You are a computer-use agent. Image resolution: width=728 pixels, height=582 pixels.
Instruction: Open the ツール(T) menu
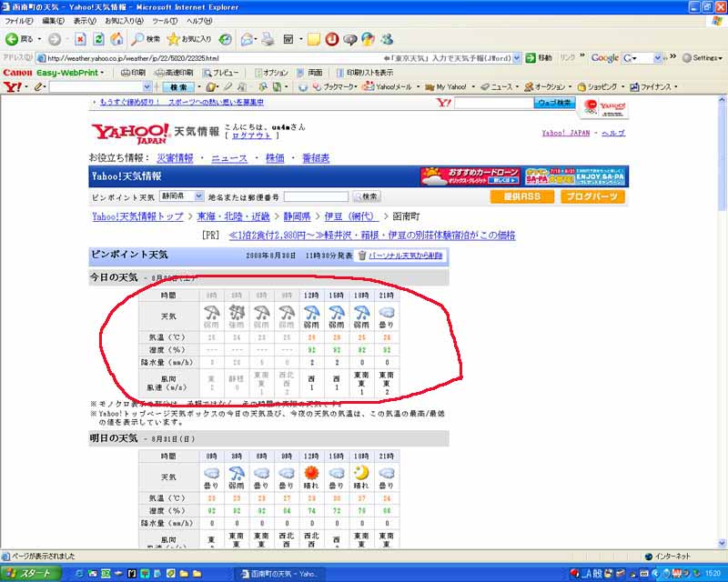tap(165, 21)
